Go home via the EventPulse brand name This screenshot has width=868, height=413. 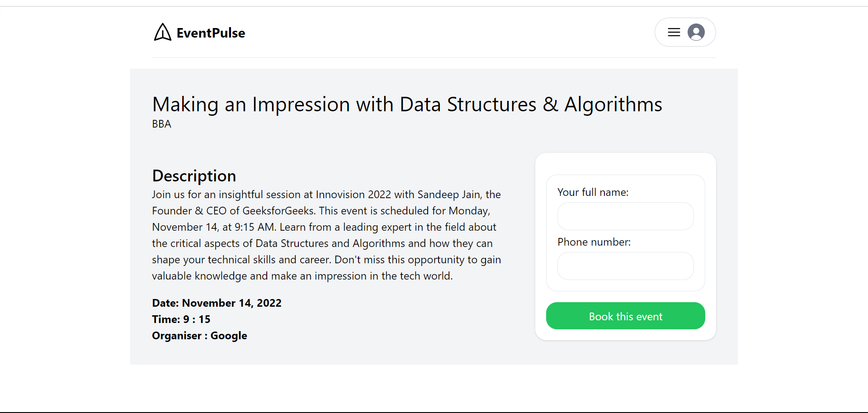click(211, 33)
